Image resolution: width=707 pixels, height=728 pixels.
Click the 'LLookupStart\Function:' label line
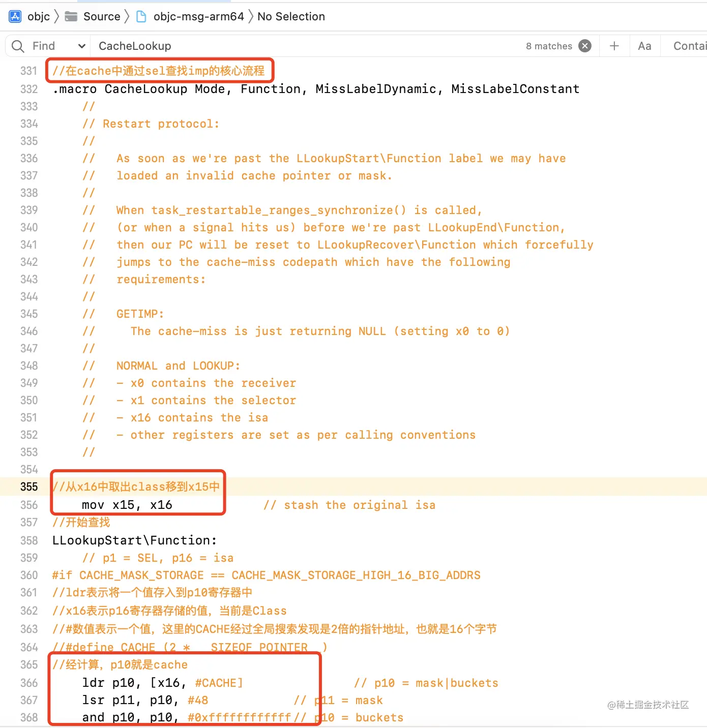point(135,540)
